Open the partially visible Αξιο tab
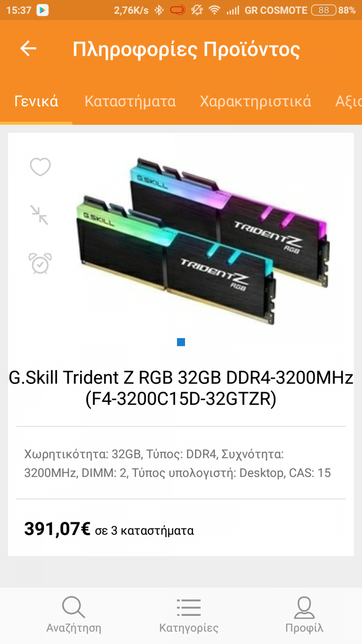Screen dimensions: 362x644 [348, 101]
